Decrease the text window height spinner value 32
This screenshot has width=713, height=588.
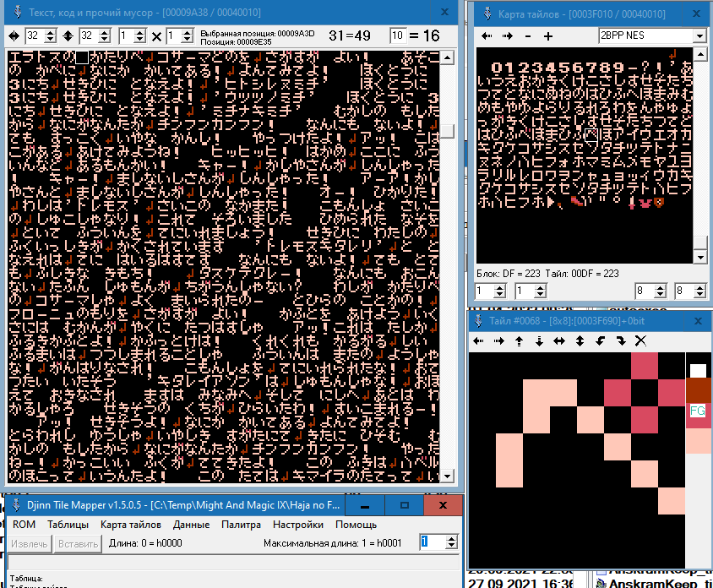click(105, 40)
